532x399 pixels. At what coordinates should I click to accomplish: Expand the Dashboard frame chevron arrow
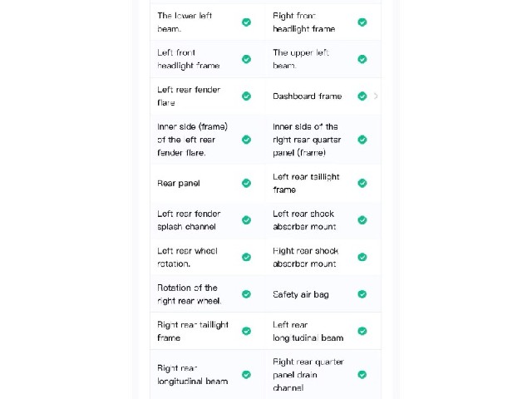376,96
